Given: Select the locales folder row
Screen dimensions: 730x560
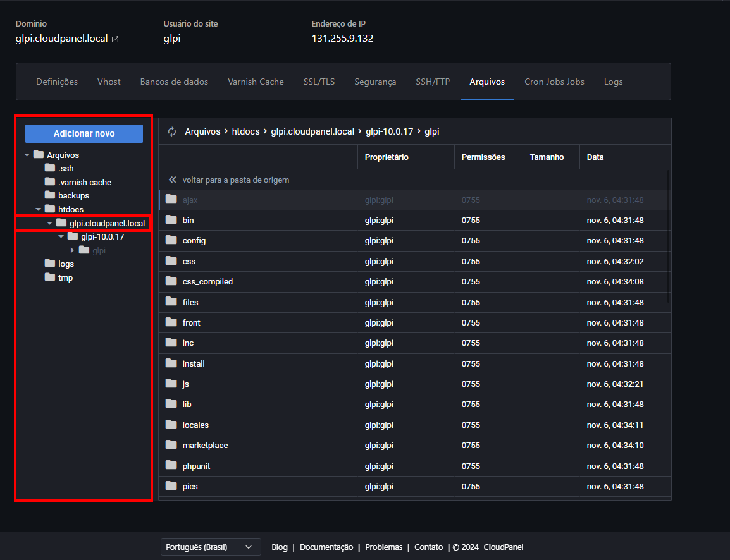Looking at the screenshot, I should tap(195, 425).
